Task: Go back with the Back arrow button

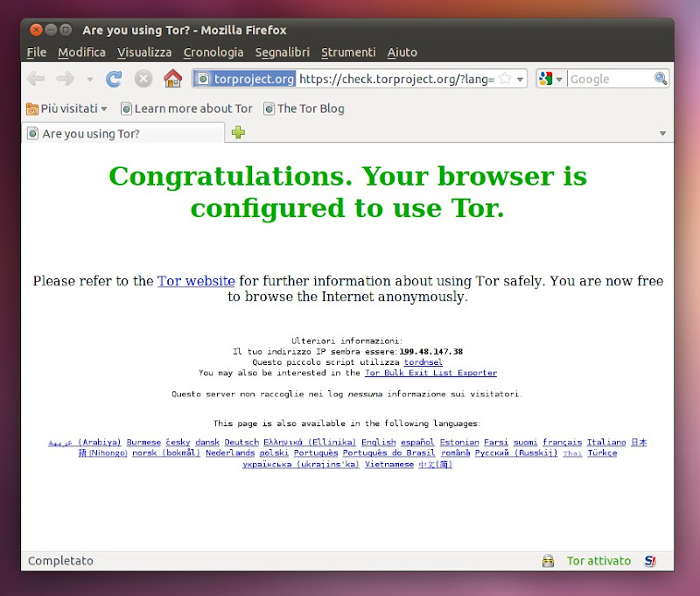Action: click(x=36, y=79)
